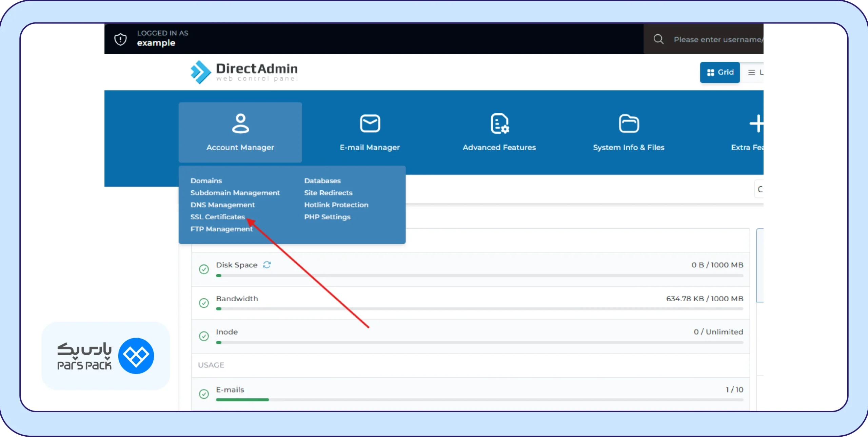Image resolution: width=868 pixels, height=437 pixels.
Task: Refresh the Disk Space usage
Action: pos(267,265)
